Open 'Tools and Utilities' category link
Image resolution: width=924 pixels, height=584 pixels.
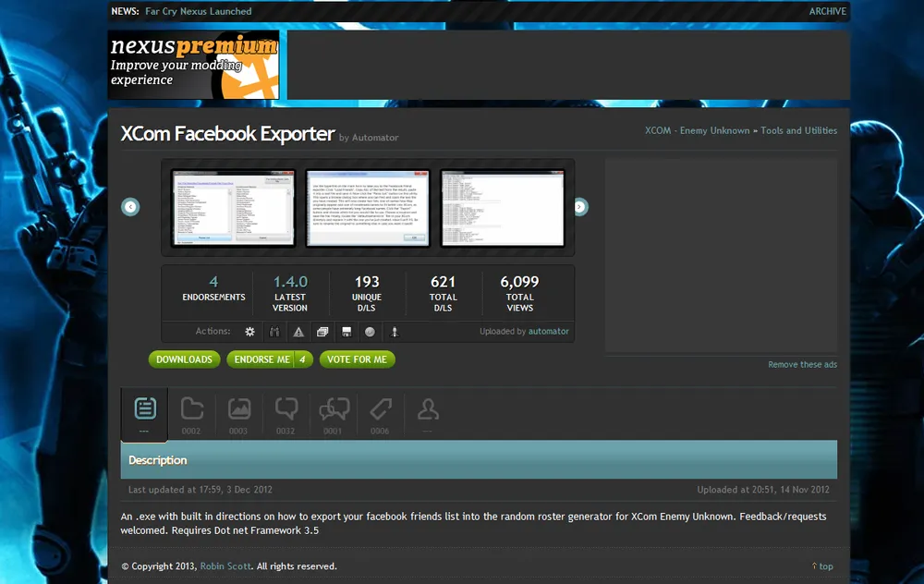tap(798, 130)
